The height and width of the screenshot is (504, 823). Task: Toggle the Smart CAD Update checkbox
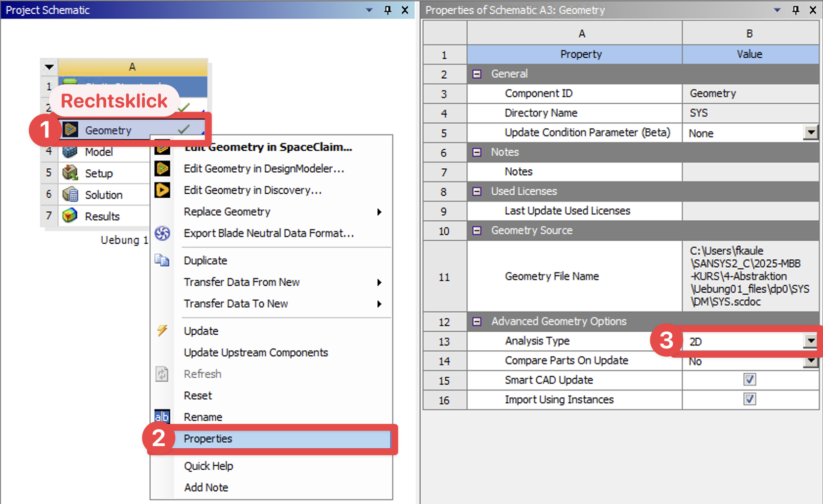point(750,380)
